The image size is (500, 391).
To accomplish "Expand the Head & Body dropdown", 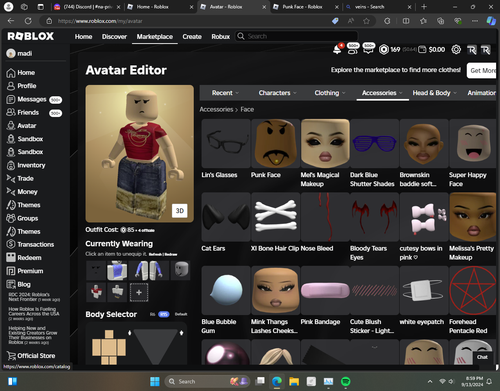I will [434, 93].
